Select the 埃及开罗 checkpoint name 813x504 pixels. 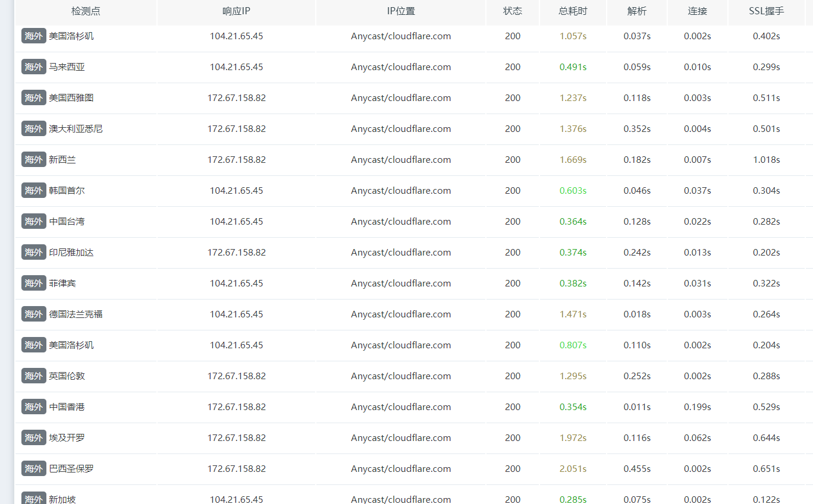coord(67,438)
